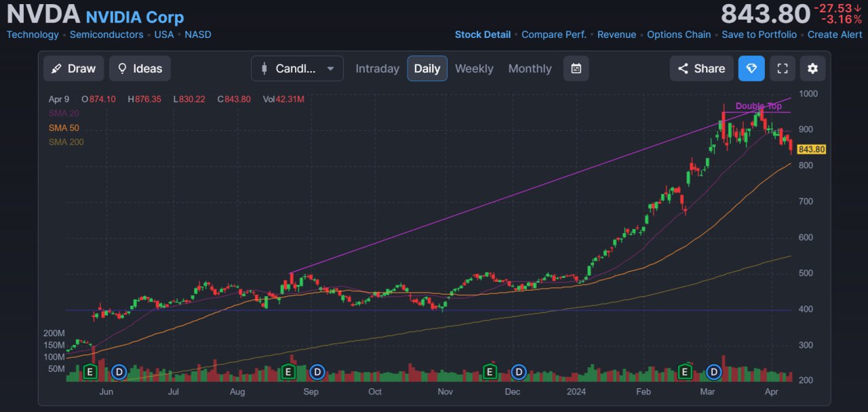This screenshot has width=868, height=412.
Task: Click the 200M volume axis label
Action: coord(54,333)
